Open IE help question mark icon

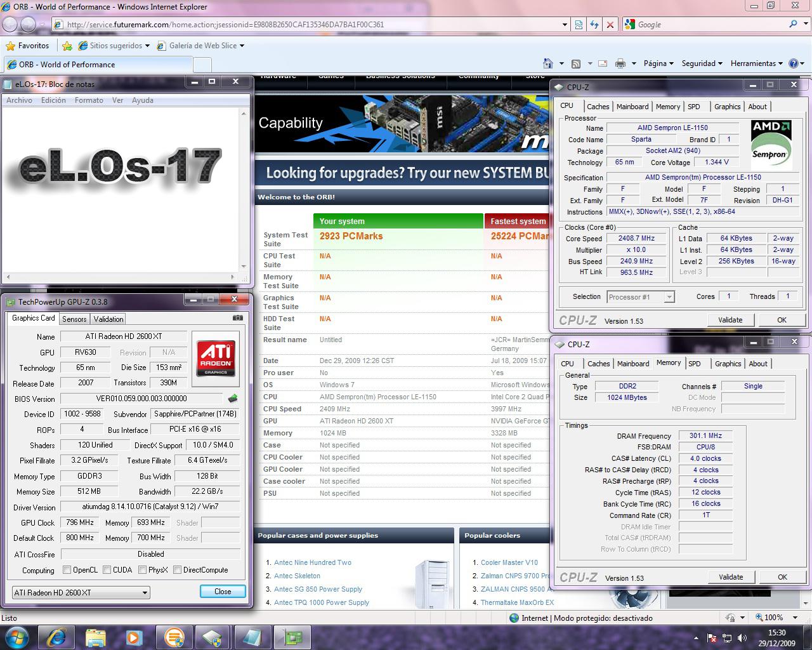coord(793,63)
